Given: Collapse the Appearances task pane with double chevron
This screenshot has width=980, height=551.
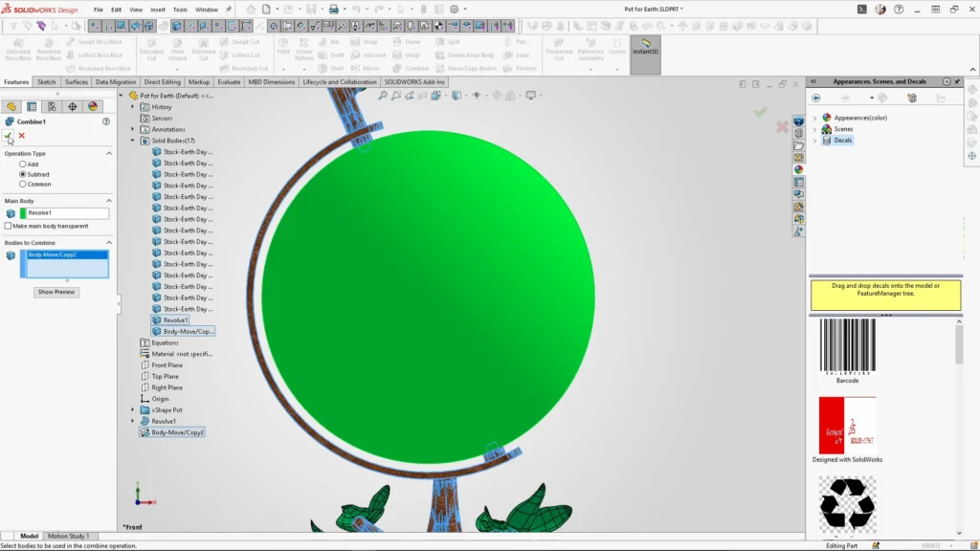Looking at the screenshot, I should [x=813, y=82].
